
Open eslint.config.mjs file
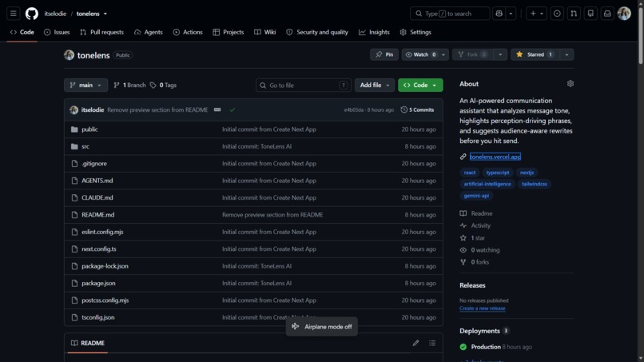[102, 232]
